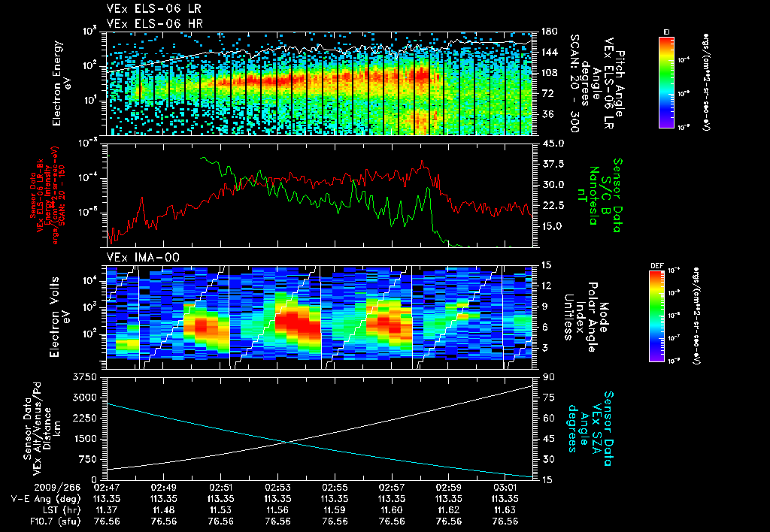This screenshot has height=532, width=770.
Task: Click the "DEF" label above color bar
Action: 657,266
